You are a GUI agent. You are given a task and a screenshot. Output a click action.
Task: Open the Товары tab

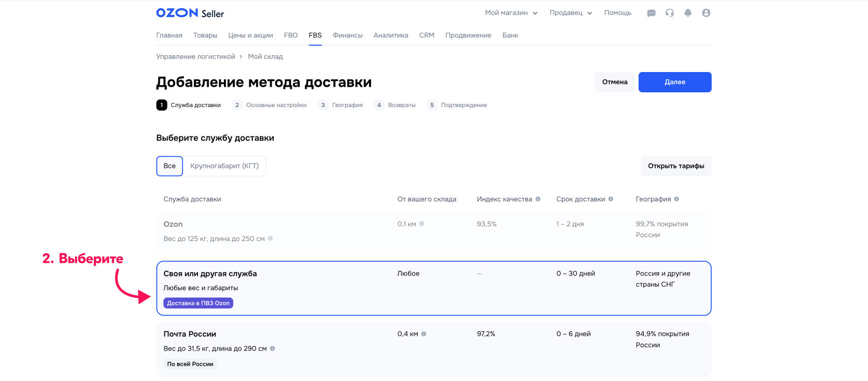point(205,36)
